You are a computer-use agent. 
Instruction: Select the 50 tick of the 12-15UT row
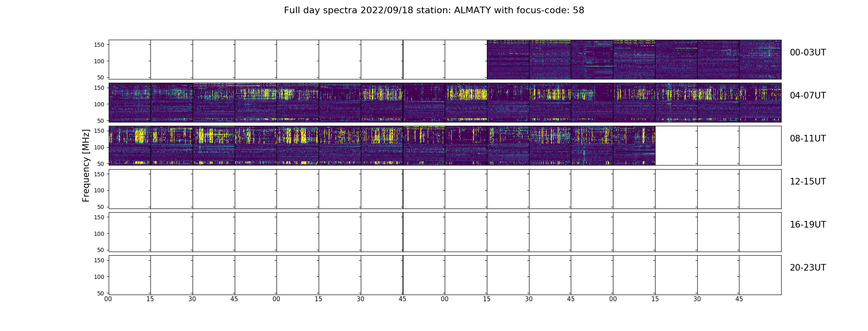pos(101,207)
